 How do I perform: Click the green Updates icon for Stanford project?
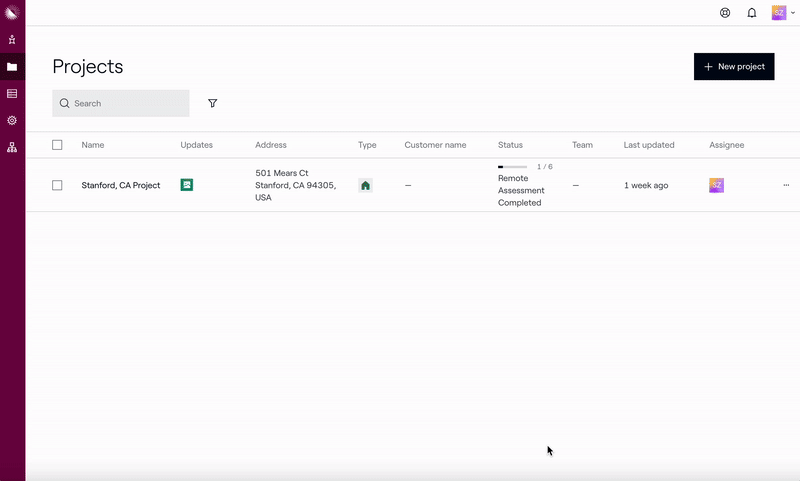tap(187, 185)
